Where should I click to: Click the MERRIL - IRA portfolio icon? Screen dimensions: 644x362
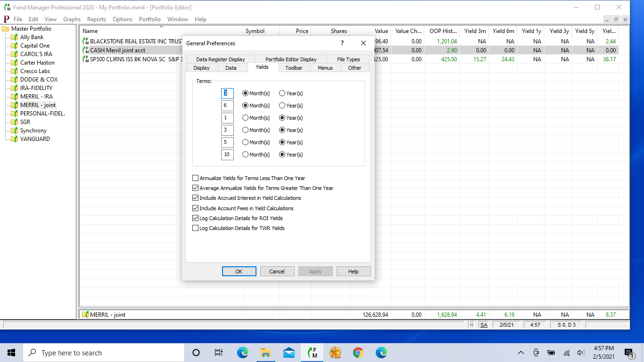(15, 97)
